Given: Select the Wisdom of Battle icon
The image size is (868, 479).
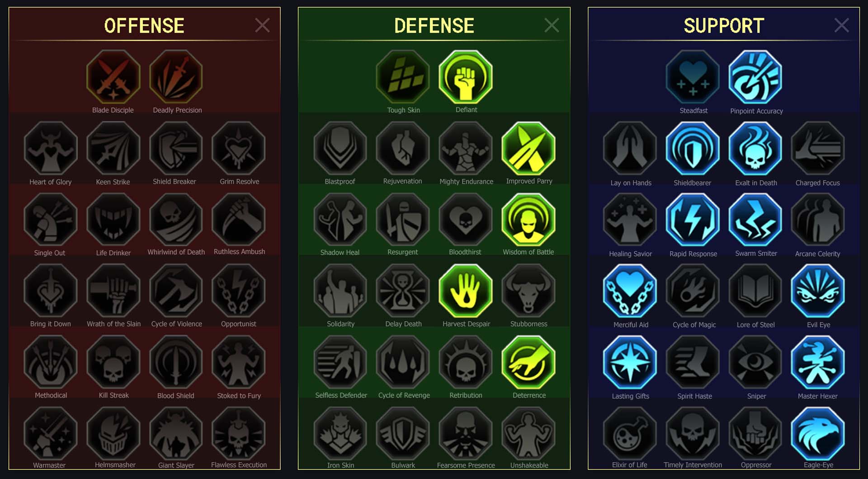Looking at the screenshot, I should (528, 220).
